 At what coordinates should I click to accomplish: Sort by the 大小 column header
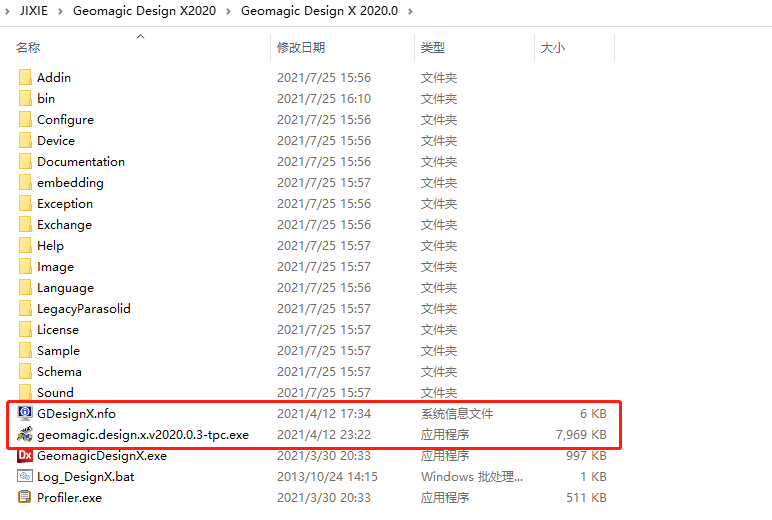tap(552, 48)
